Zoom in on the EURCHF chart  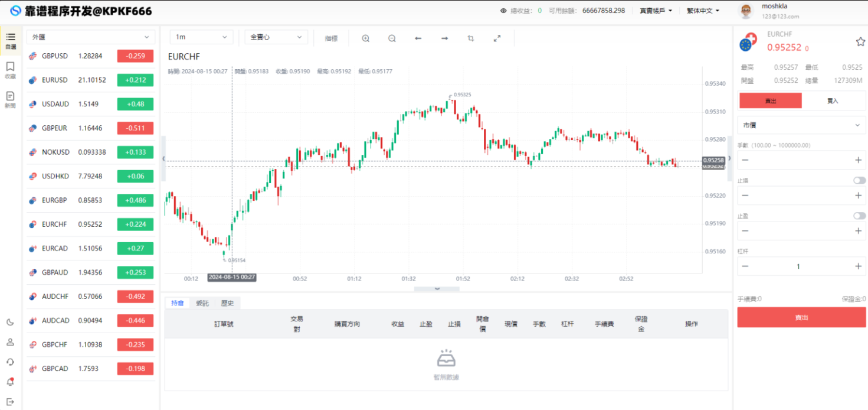(365, 38)
